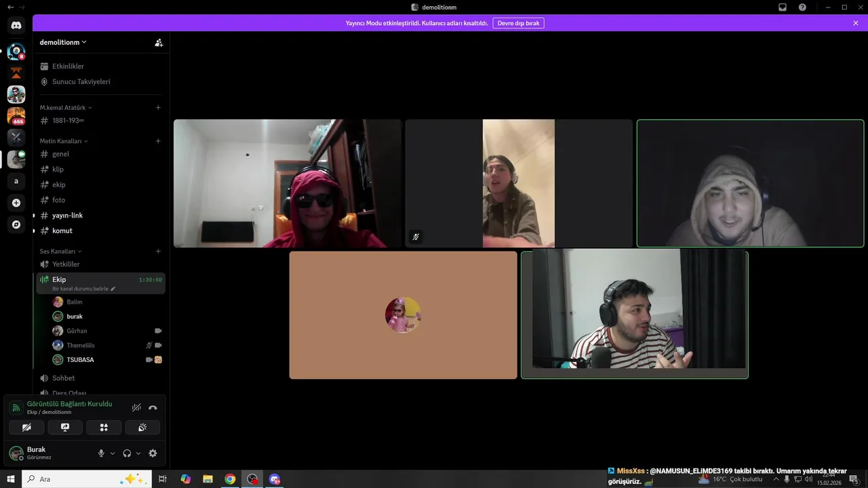
Task: Click the Windows taskbar search box
Action: pos(87,479)
